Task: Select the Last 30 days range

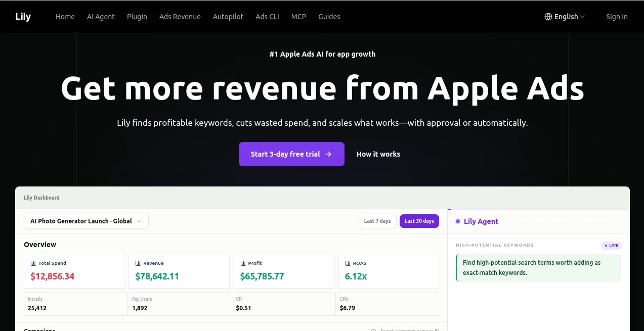Action: (x=419, y=221)
